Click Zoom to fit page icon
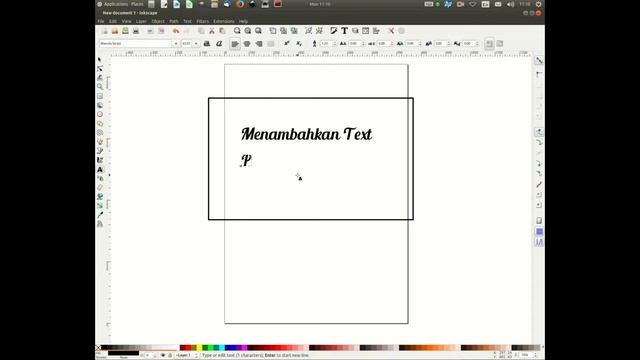 (258, 31)
